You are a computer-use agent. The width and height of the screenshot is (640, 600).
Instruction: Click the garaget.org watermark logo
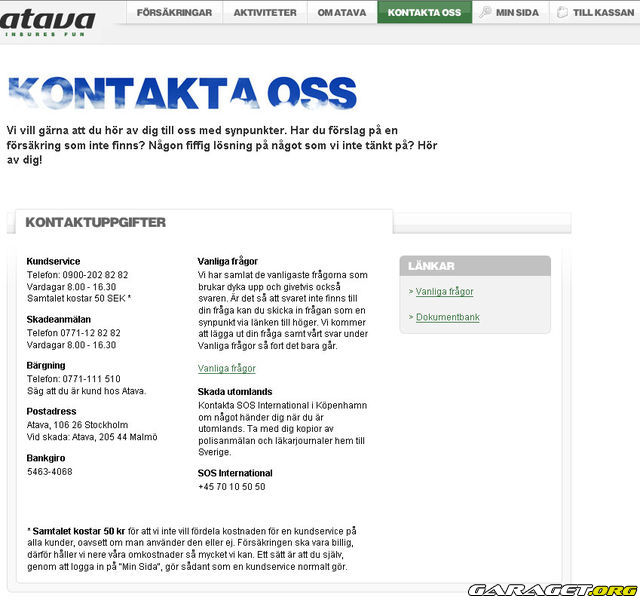pos(552,589)
